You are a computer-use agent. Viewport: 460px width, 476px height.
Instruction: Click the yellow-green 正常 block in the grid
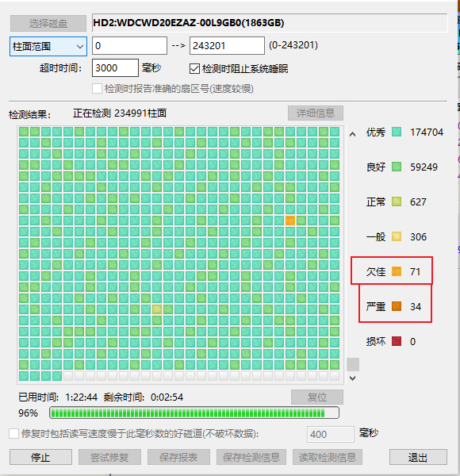(157, 309)
